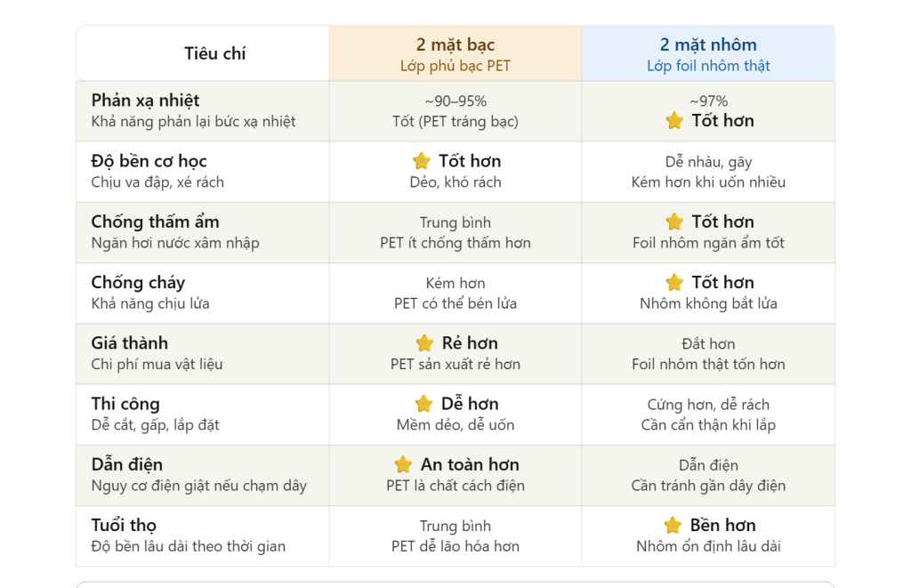Click the Giá thành row title

[x=130, y=342]
